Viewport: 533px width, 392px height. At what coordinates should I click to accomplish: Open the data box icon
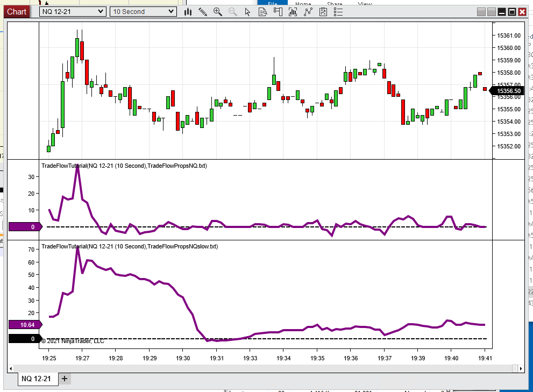click(x=263, y=12)
